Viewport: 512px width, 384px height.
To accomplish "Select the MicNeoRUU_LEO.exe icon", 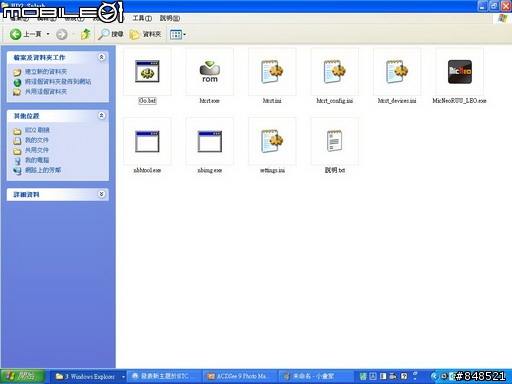I will tap(460, 72).
